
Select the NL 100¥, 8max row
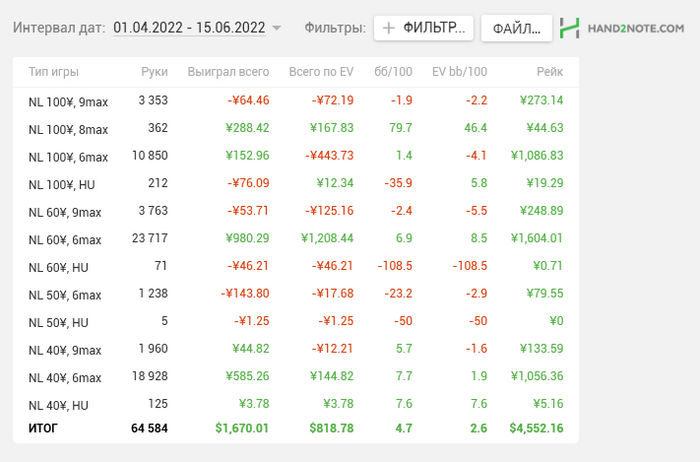(296, 129)
